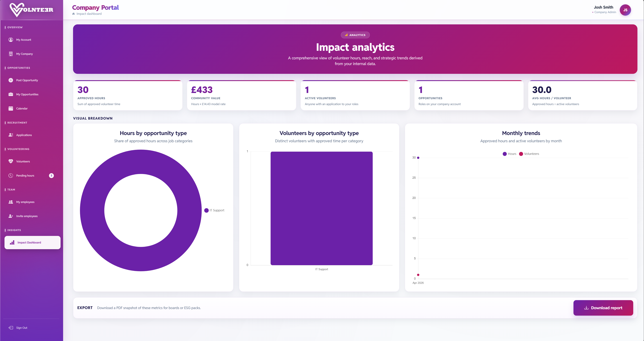This screenshot has width=644, height=341.
Task: Click the My Company building icon
Action: (11, 54)
